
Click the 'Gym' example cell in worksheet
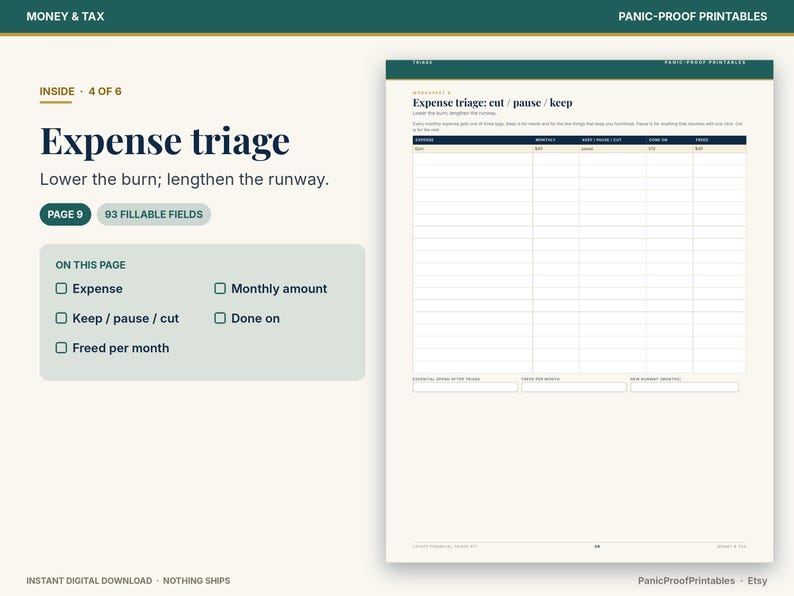(472, 149)
